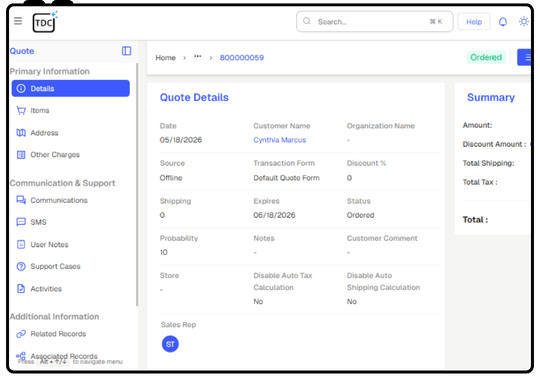The width and height of the screenshot is (540, 384).
Task: Click Discount Amount label in Summary
Action: [x=495, y=144]
